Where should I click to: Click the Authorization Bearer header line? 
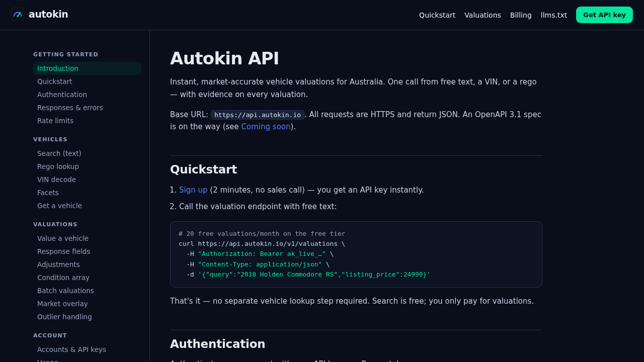click(x=260, y=254)
